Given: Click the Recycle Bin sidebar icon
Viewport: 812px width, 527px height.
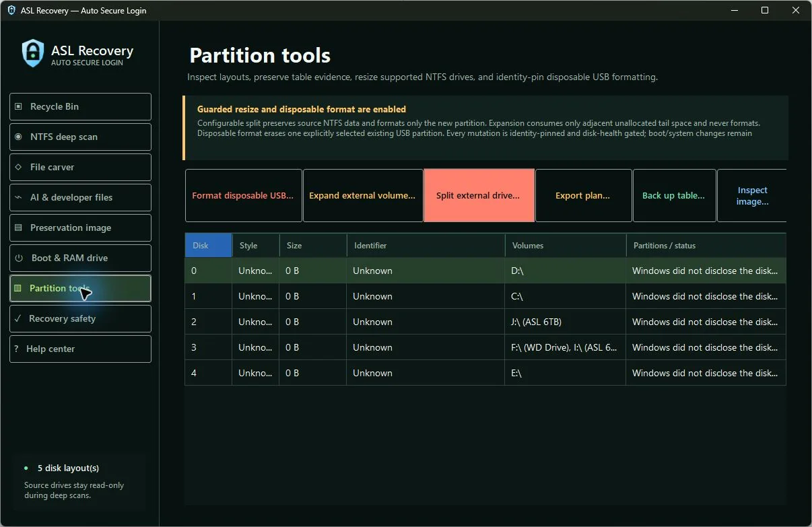Looking at the screenshot, I should pyautogui.click(x=18, y=106).
